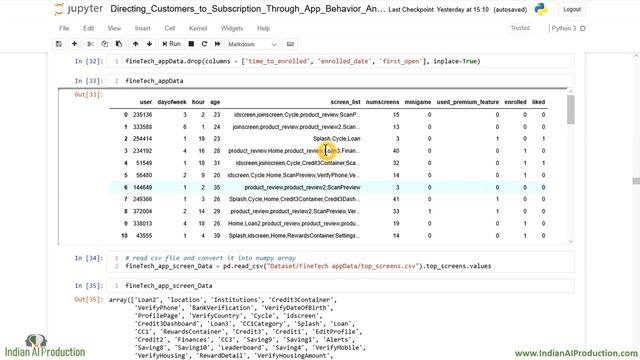Click user cell 43555
This screenshot has height=360, width=640.
click(144, 236)
